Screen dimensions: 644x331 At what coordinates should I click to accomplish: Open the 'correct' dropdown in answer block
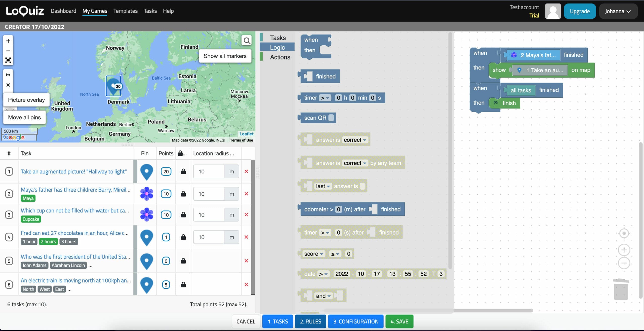pyautogui.click(x=355, y=140)
